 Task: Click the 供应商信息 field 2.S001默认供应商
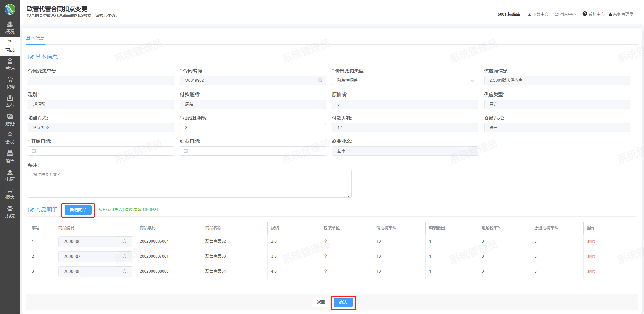click(x=557, y=80)
